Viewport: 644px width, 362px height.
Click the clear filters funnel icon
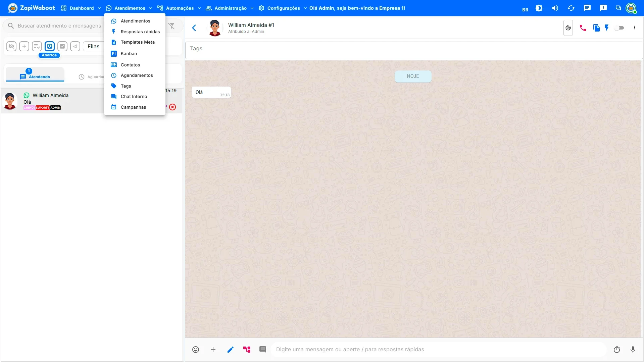[171, 26]
